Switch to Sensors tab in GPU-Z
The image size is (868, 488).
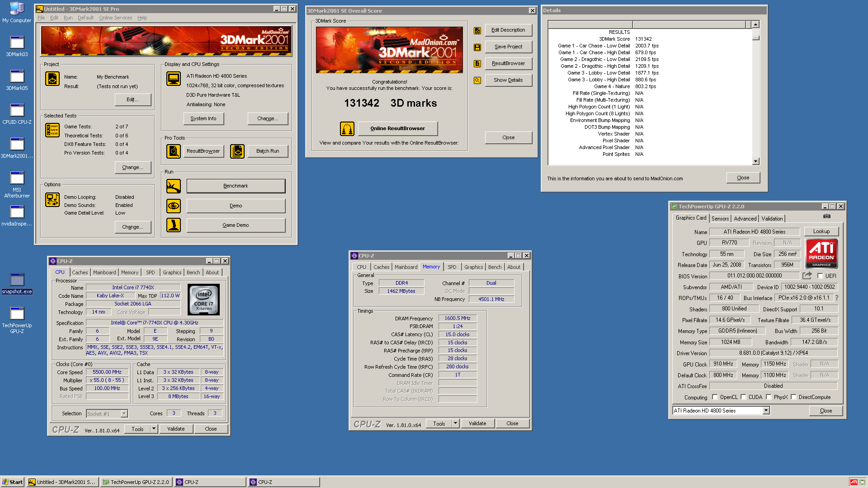click(x=720, y=219)
